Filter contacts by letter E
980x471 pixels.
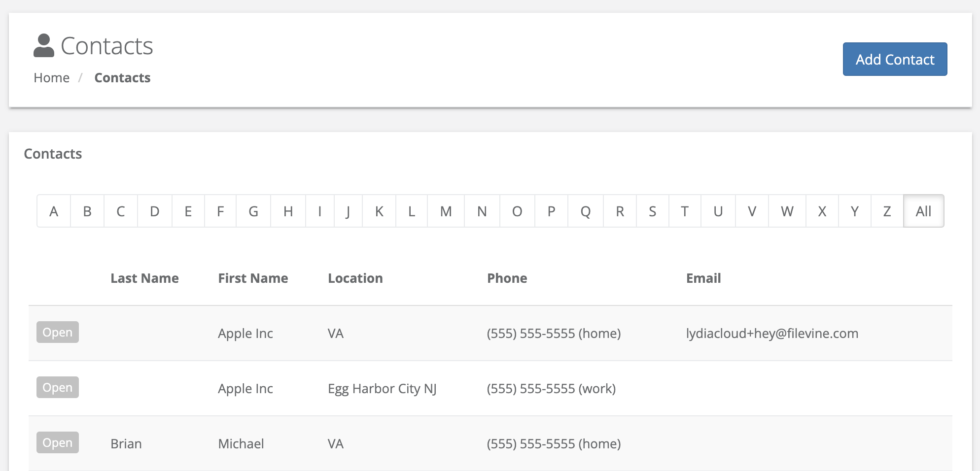coord(188,211)
